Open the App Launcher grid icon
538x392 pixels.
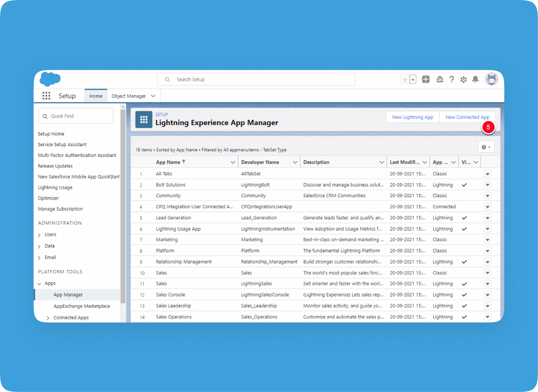pos(46,96)
